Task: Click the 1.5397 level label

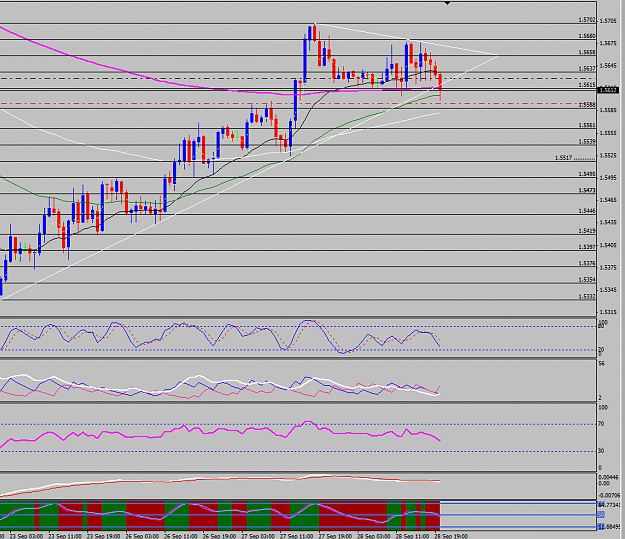Action: coord(587,247)
